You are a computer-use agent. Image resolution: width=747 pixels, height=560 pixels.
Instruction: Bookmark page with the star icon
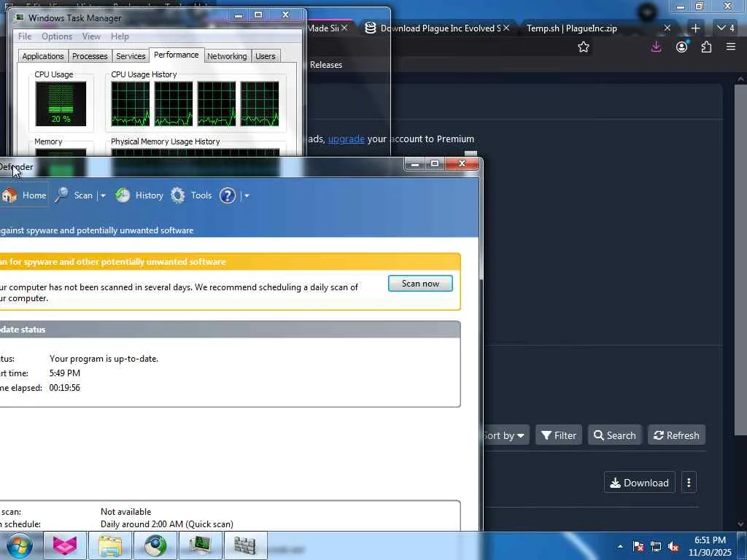pos(584,47)
